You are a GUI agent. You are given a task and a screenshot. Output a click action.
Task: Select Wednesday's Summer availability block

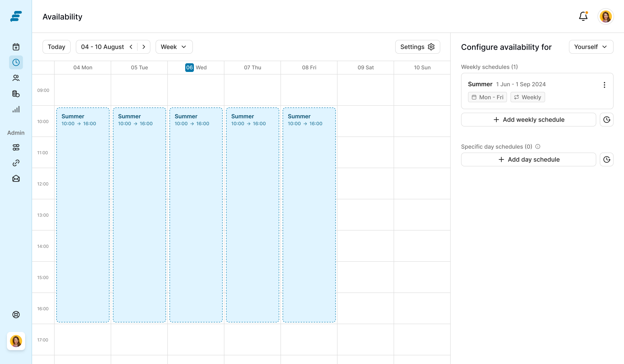pyautogui.click(x=196, y=214)
